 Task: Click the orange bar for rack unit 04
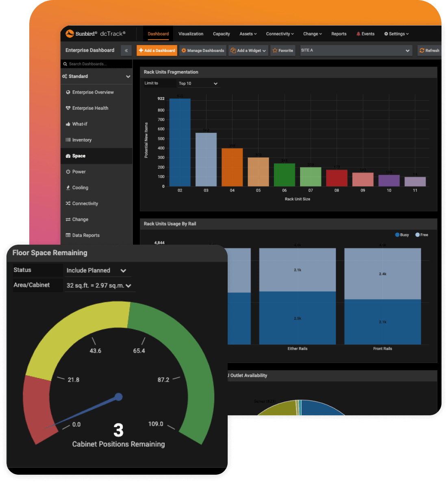(232, 167)
